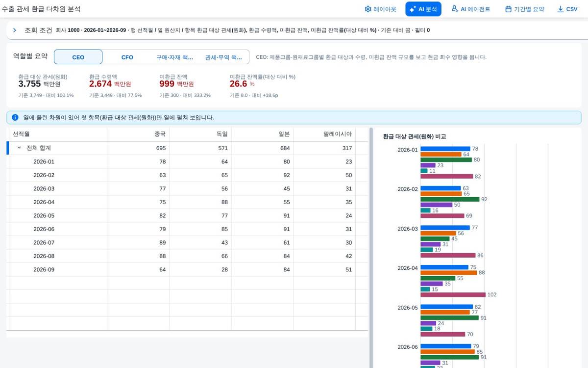Click 전체 합계 일본 value 684
588x368 pixels.
coord(285,148)
